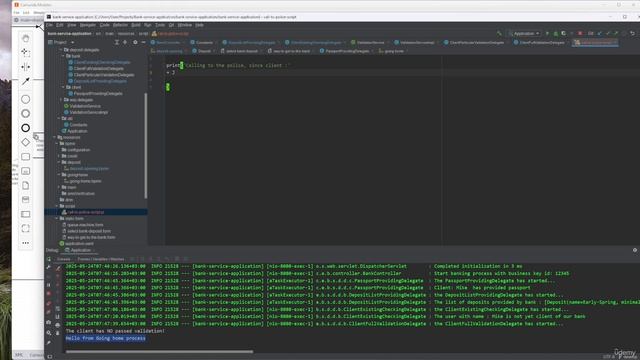Create an end event from Camunda palette
The width and height of the screenshot is (640, 360).
coord(26,128)
